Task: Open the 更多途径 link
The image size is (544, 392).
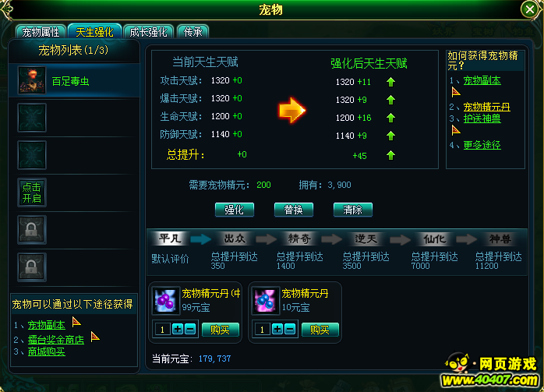Action: [x=482, y=145]
